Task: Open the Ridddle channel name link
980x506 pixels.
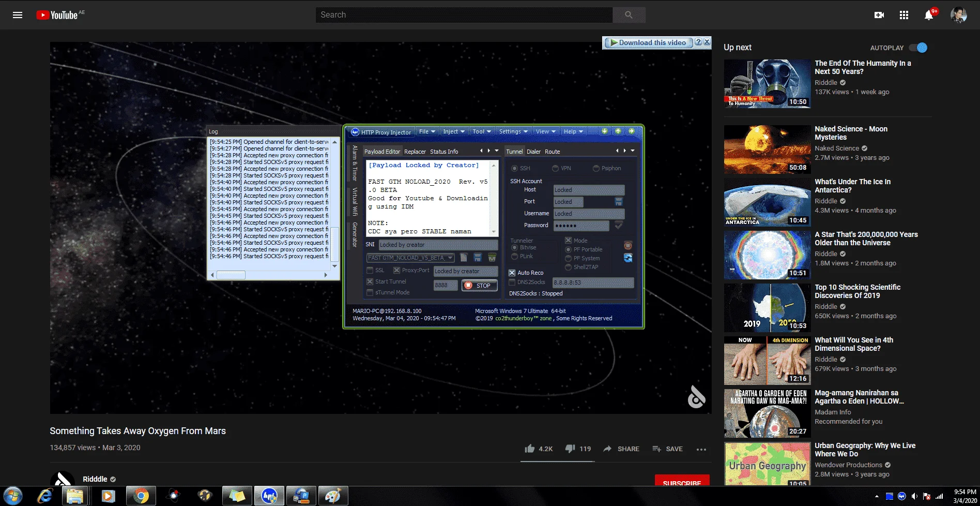Action: [x=95, y=479]
